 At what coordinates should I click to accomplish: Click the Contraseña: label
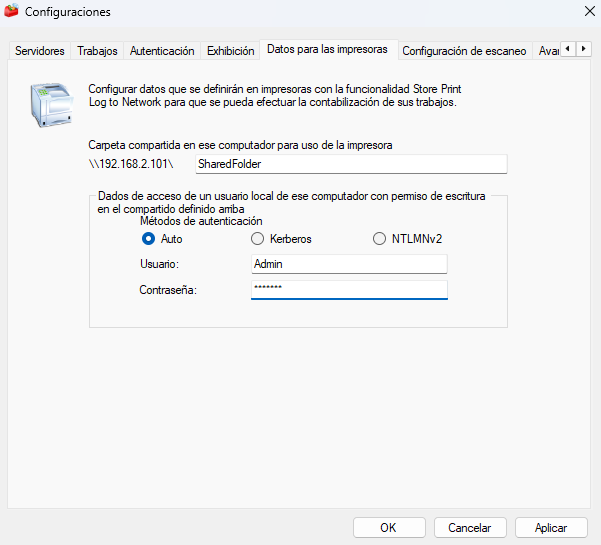(168, 290)
